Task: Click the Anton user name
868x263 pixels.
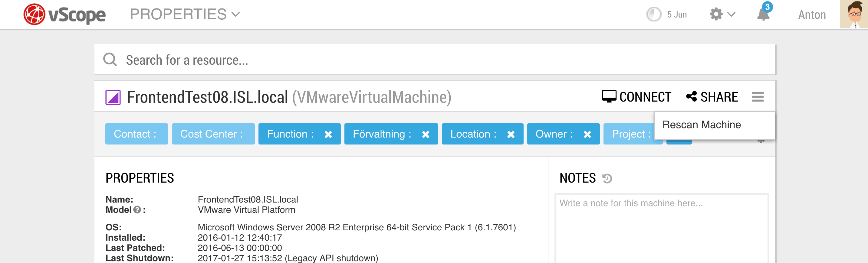Action: (x=812, y=15)
